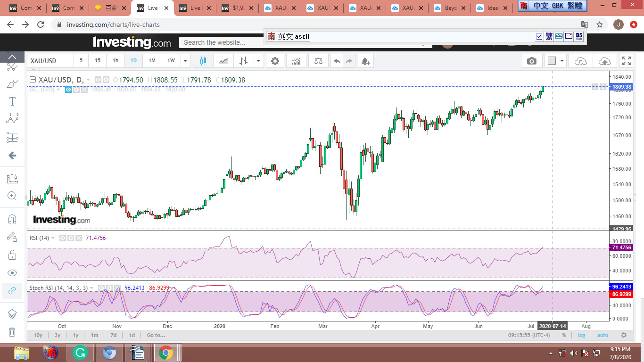Open chart properties gear in toolbar
644x362 pixels.
tap(275, 61)
